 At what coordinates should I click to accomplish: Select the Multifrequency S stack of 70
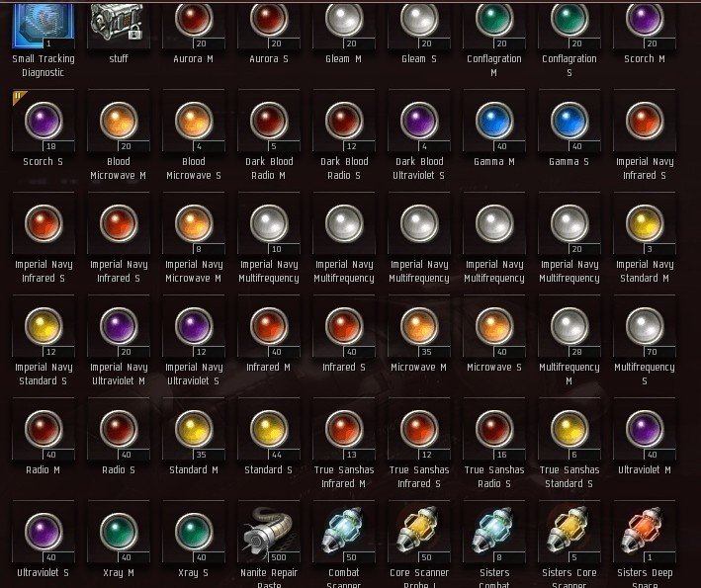point(645,326)
